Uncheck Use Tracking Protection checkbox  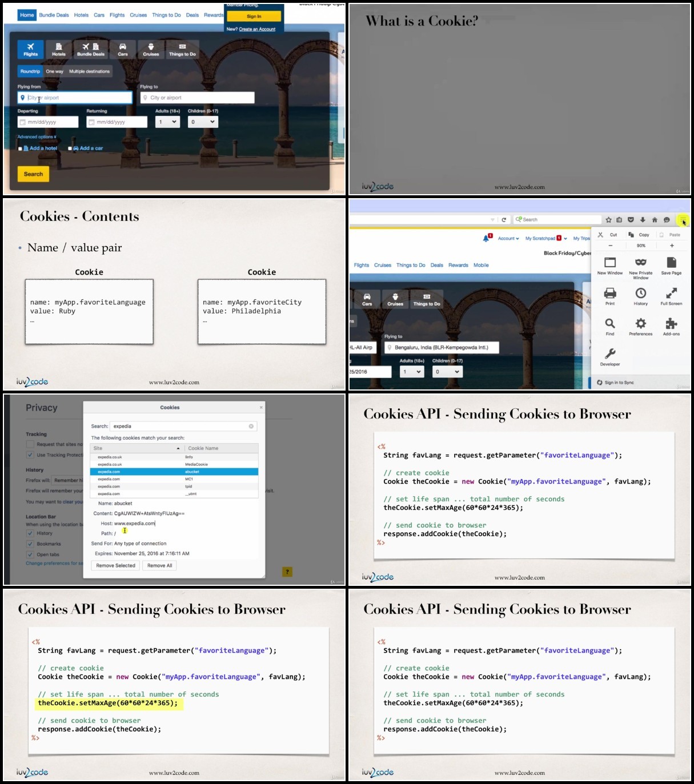(30, 455)
